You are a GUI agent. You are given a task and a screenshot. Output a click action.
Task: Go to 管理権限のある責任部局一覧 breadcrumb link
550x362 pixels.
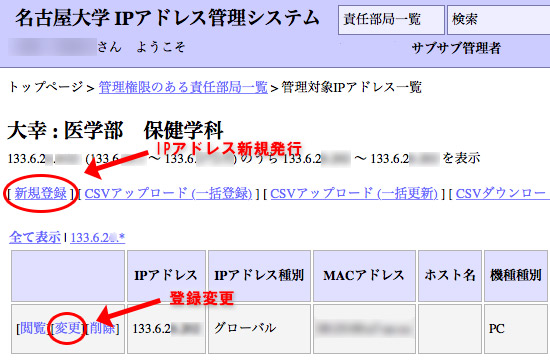pos(183,87)
